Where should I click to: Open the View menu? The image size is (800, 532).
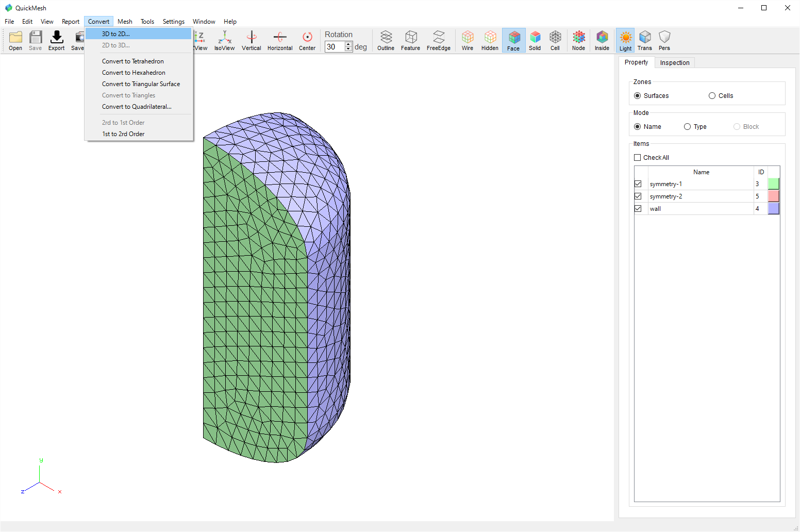[x=47, y=22]
